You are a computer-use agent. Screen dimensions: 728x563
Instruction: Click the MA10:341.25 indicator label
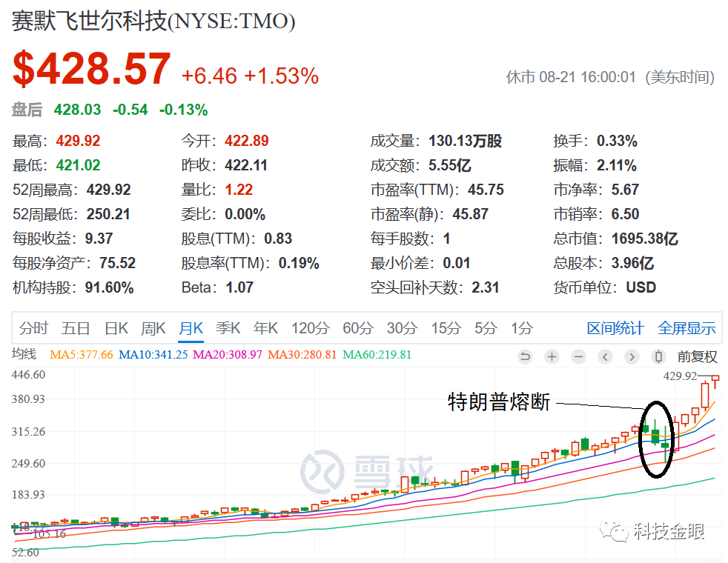pos(153,355)
